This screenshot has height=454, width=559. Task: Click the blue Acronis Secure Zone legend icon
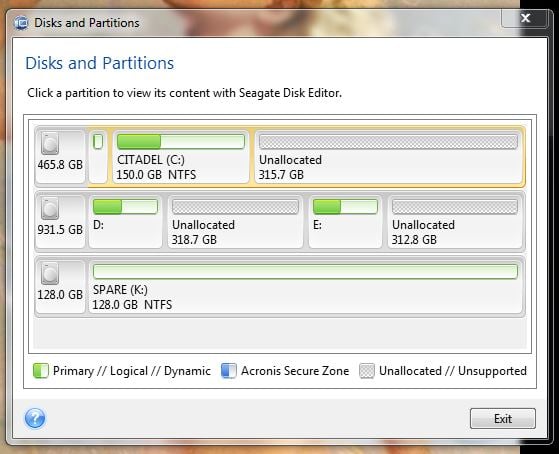pyautogui.click(x=229, y=371)
